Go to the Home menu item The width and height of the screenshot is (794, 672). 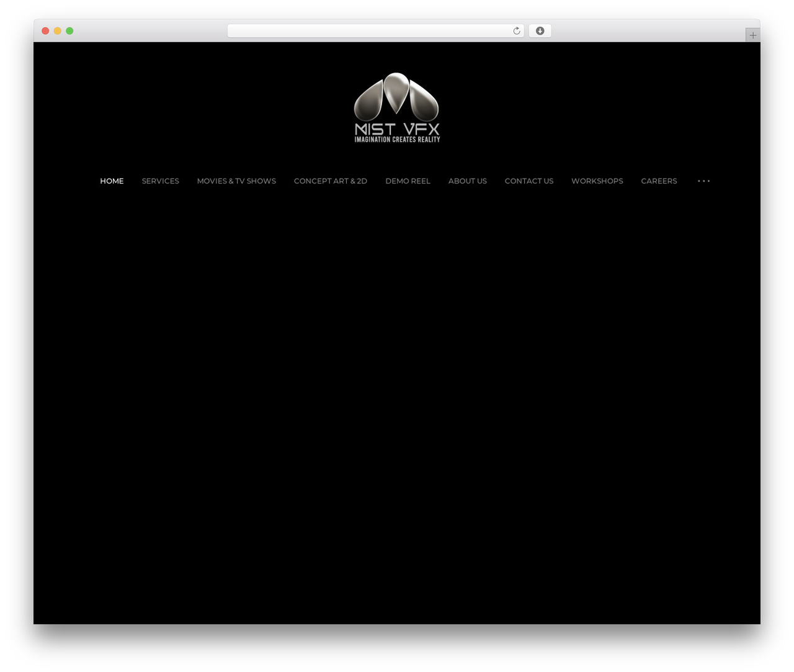pyautogui.click(x=112, y=181)
